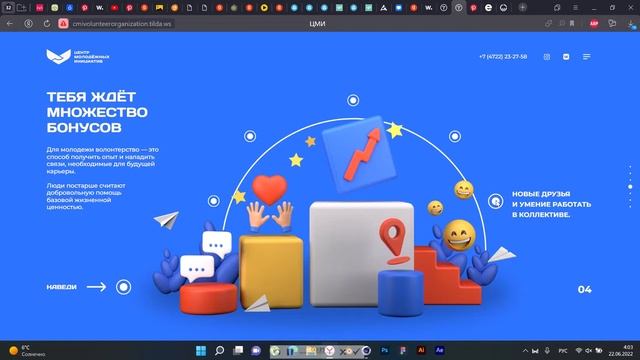This screenshot has height=360, width=640.
Task: Click the paragraph starting with Люди постарше считают
Action: pos(86,196)
